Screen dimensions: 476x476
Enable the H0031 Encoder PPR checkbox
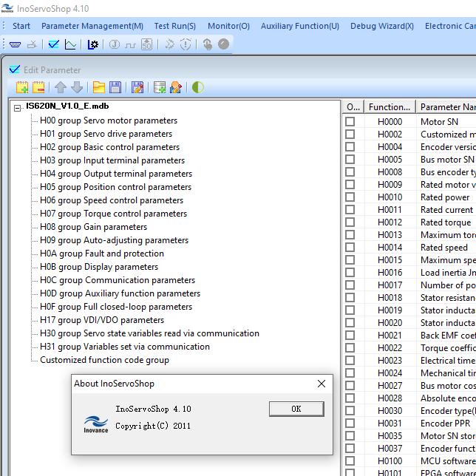[350, 424]
